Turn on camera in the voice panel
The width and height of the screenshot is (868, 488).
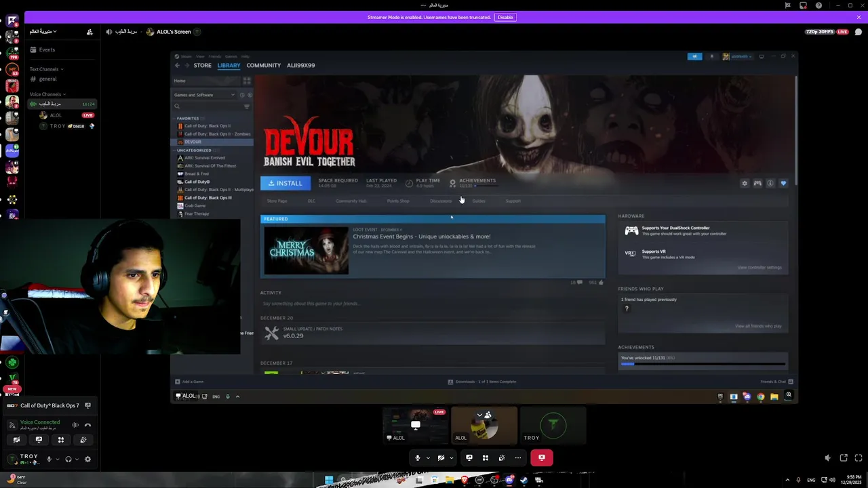[16, 440]
